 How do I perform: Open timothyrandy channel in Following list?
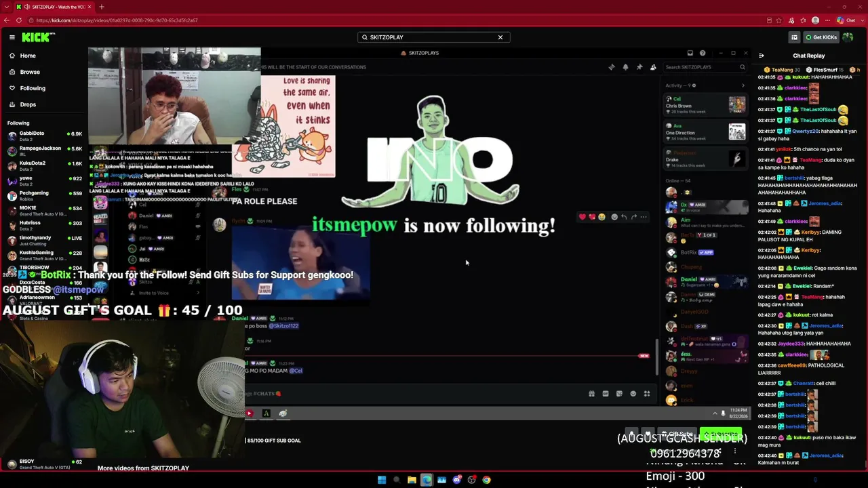click(44, 240)
